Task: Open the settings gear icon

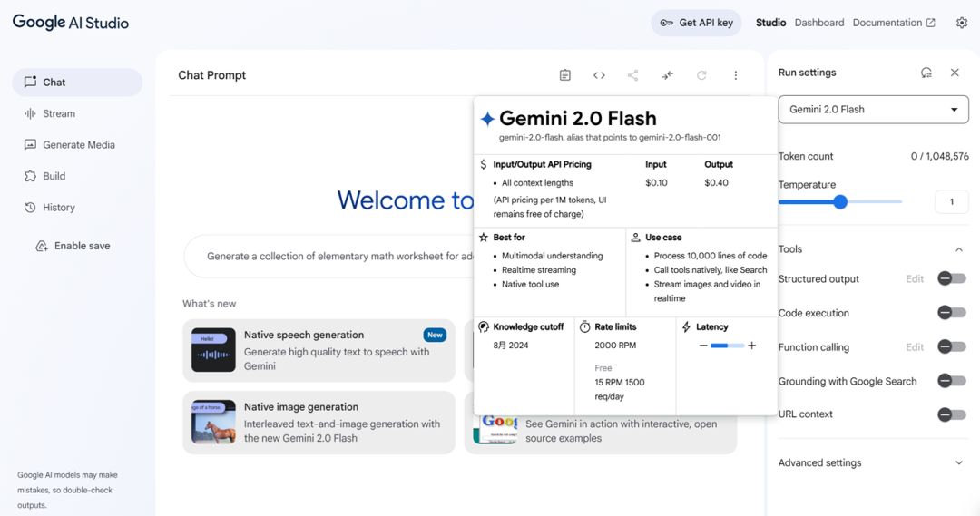Action: [x=962, y=23]
